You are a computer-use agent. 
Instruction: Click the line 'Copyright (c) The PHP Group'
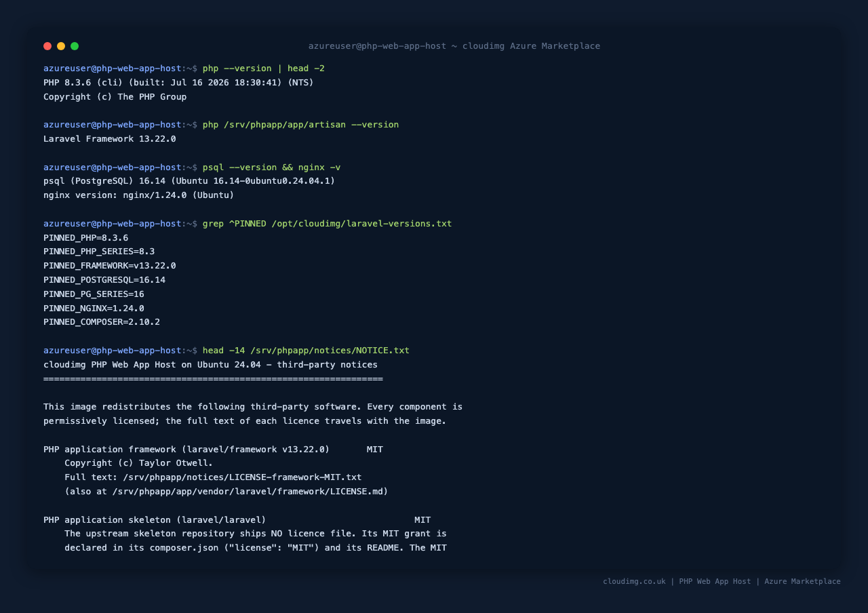pyautogui.click(x=115, y=97)
